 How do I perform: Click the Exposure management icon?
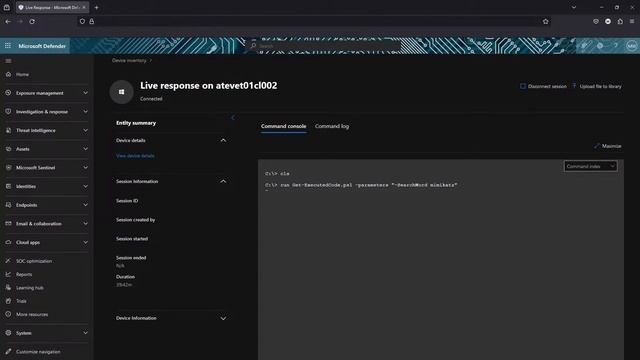pos(8,93)
